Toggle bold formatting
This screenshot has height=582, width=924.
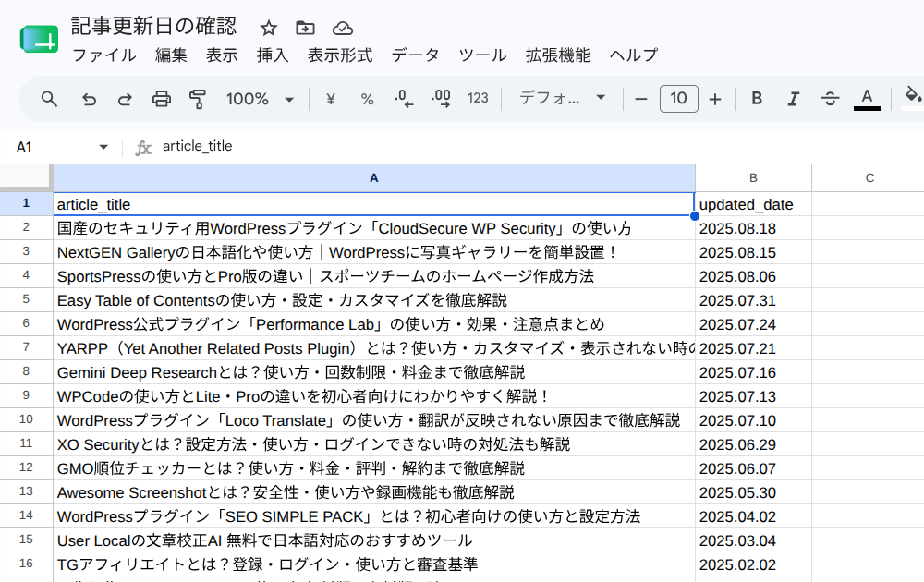758,98
